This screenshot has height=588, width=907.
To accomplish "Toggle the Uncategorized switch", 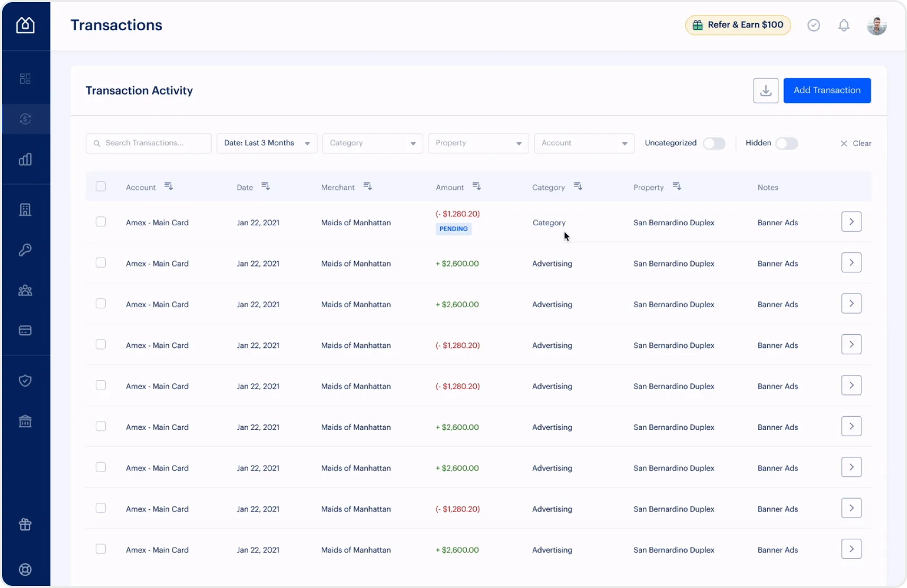I will coord(714,143).
